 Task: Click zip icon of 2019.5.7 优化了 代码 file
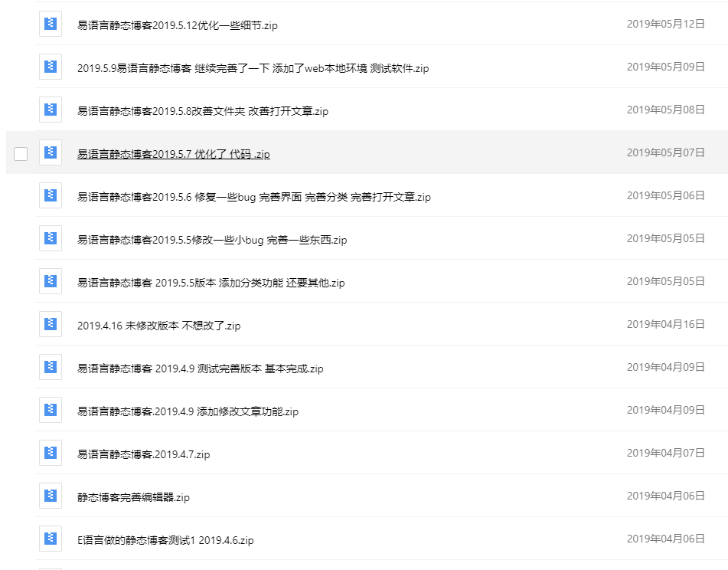(51, 152)
